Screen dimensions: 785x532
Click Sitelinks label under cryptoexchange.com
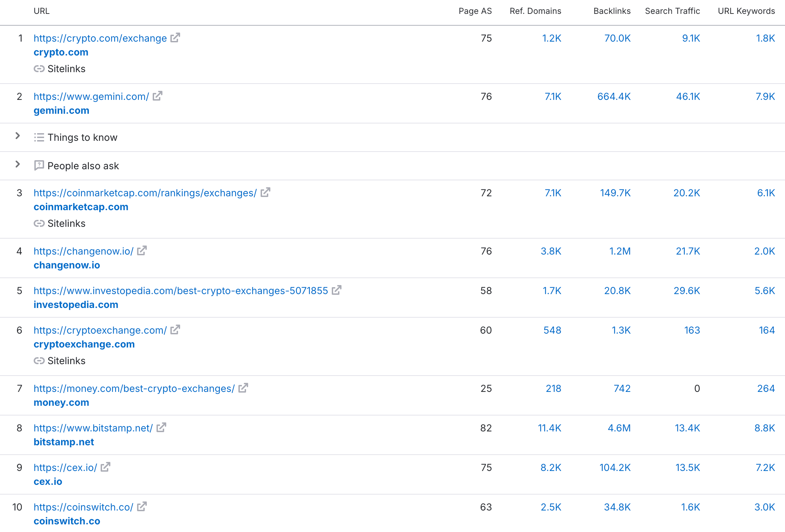pyautogui.click(x=66, y=361)
